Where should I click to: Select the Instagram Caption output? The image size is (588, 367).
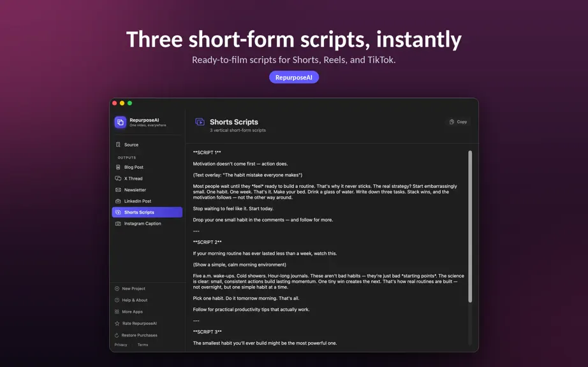click(147, 224)
